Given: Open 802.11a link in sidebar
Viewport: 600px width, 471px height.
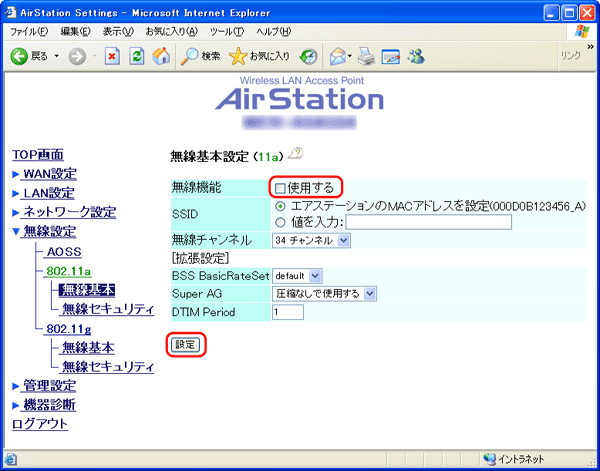Looking at the screenshot, I should (x=68, y=271).
